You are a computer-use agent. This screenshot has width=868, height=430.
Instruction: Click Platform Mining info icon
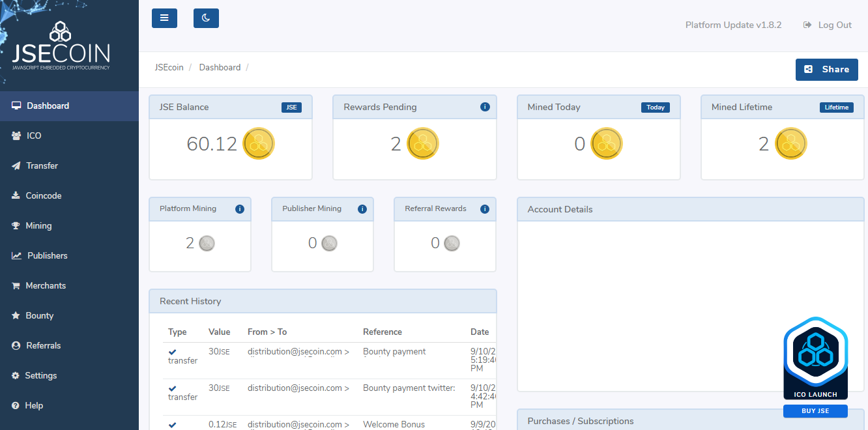pos(240,209)
